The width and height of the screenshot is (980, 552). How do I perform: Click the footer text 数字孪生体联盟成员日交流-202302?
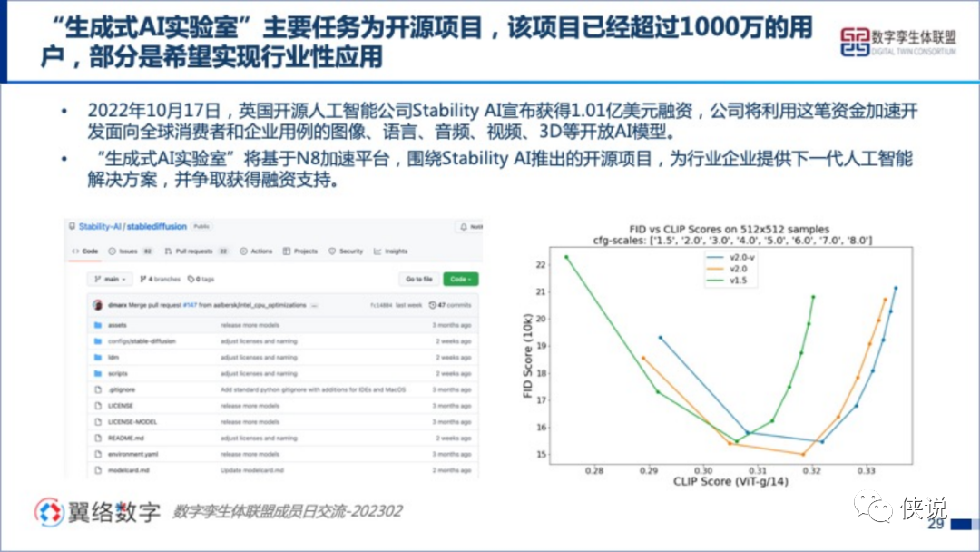pos(288,511)
